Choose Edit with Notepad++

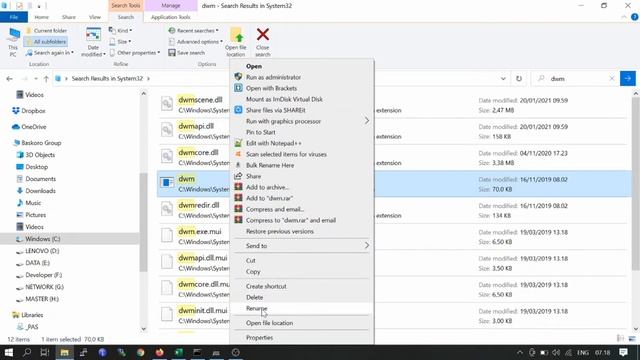[302, 143]
